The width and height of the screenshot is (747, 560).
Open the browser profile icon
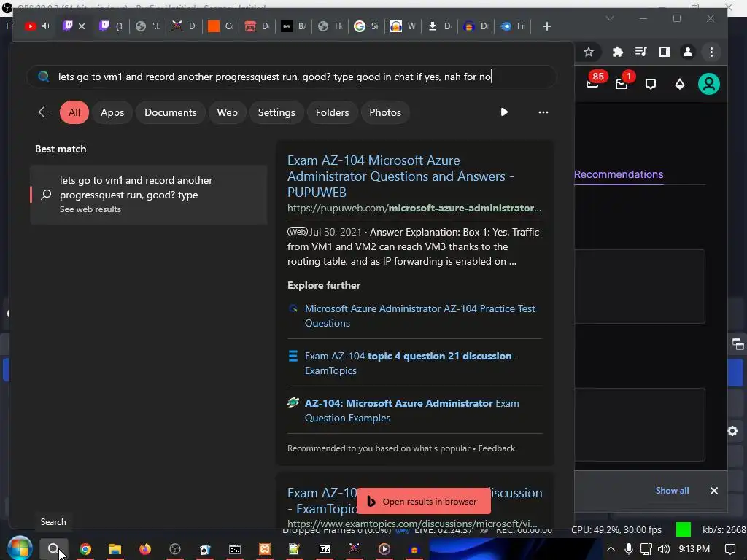point(687,52)
